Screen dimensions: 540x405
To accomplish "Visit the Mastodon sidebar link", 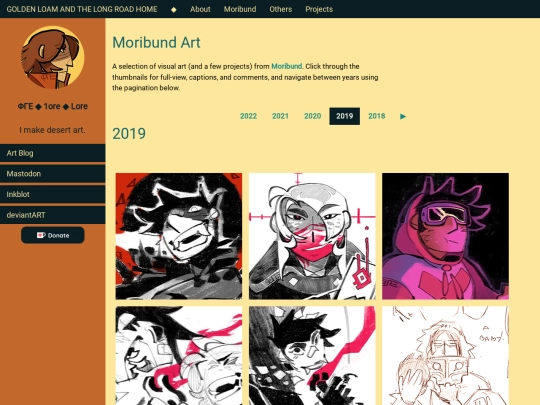I will (53, 174).
